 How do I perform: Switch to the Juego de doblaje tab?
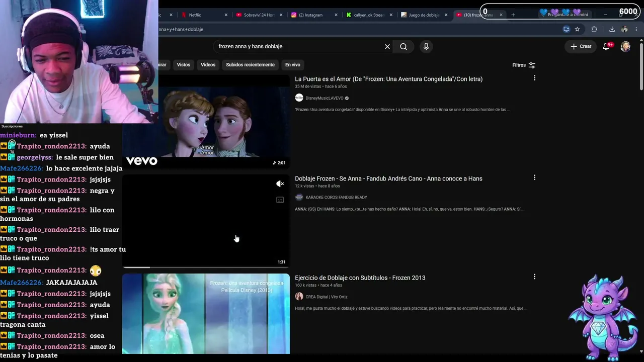click(x=423, y=15)
